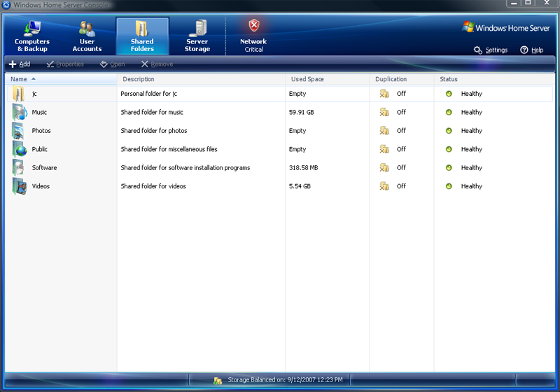Click the Settings gear icon
The width and height of the screenshot is (560, 392).
coord(478,50)
